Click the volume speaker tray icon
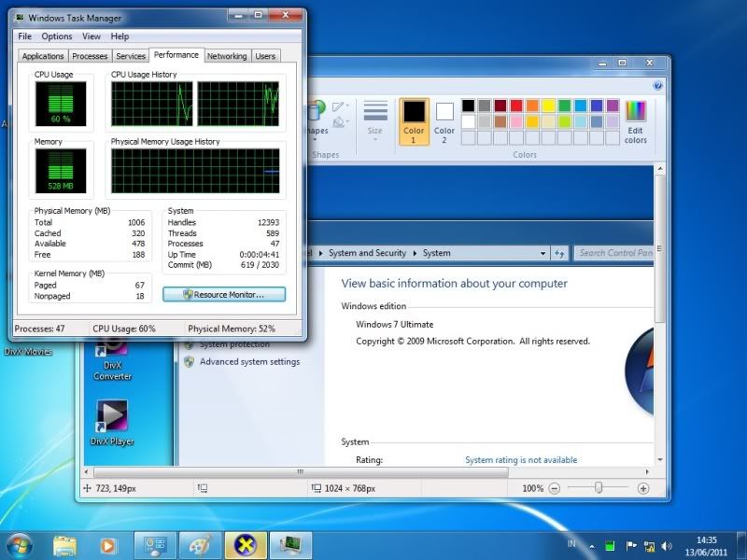 coord(667,546)
